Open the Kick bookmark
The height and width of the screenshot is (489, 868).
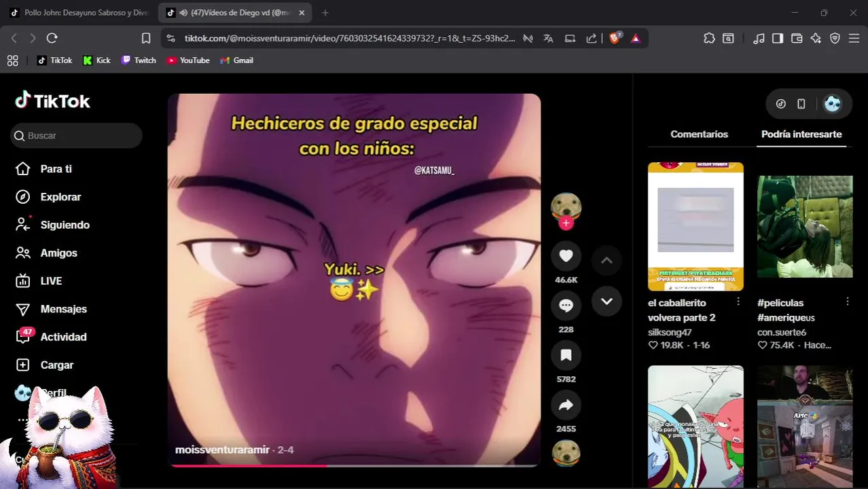click(96, 60)
